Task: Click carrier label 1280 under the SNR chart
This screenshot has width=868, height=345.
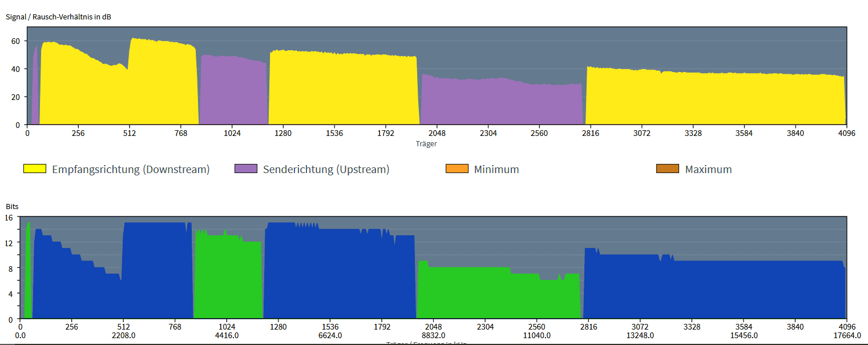Action: (283, 133)
